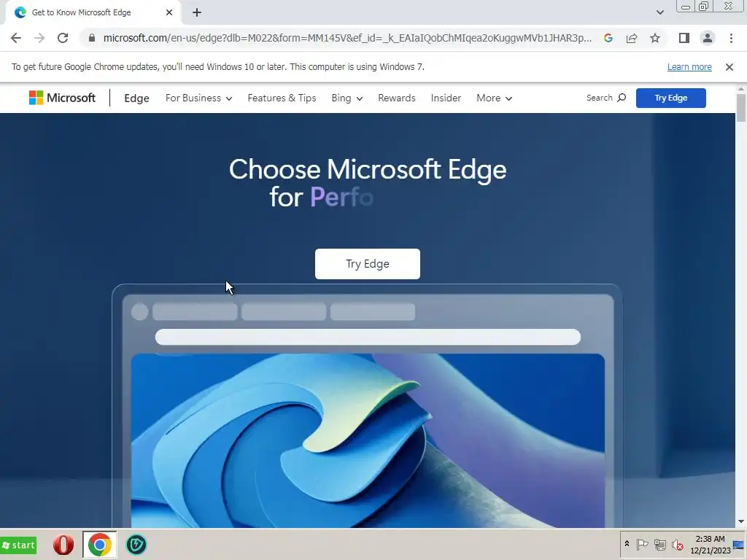
Task: Dismiss the Windows 7 update notification bar
Action: pyautogui.click(x=729, y=67)
